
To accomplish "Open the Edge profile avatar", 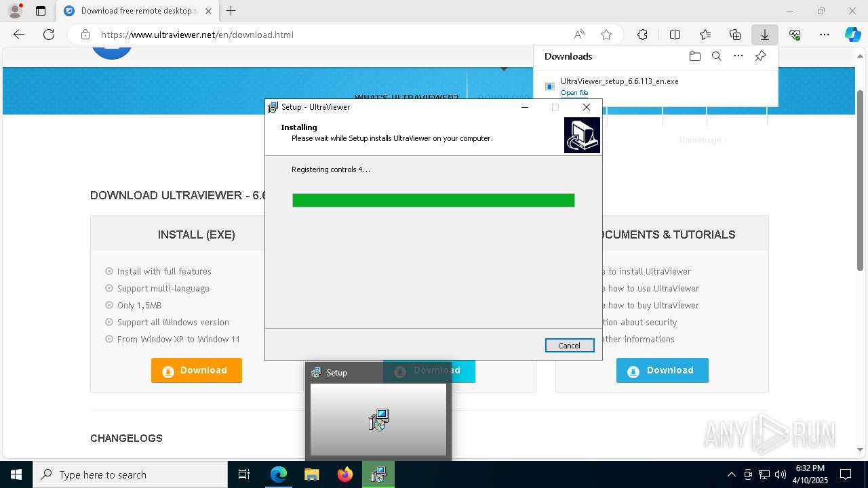I will pos(15,11).
